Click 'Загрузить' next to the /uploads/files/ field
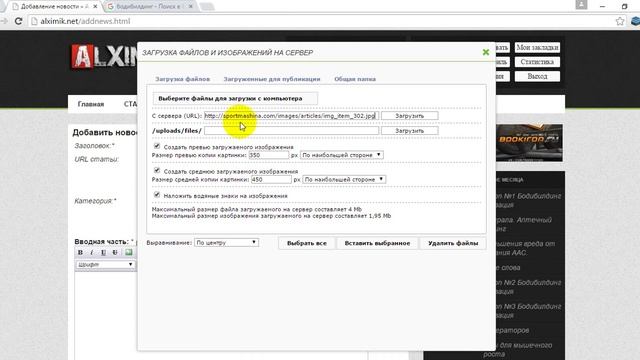Image resolution: width=640 pixels, height=360 pixels. click(x=409, y=131)
